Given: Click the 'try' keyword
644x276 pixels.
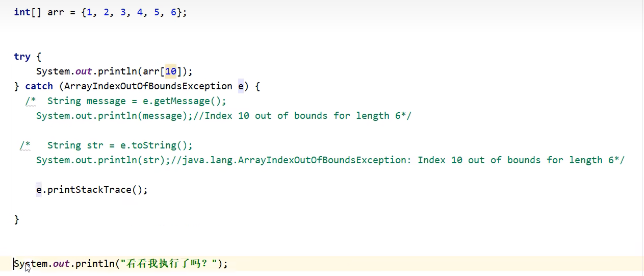Looking at the screenshot, I should click(22, 57).
